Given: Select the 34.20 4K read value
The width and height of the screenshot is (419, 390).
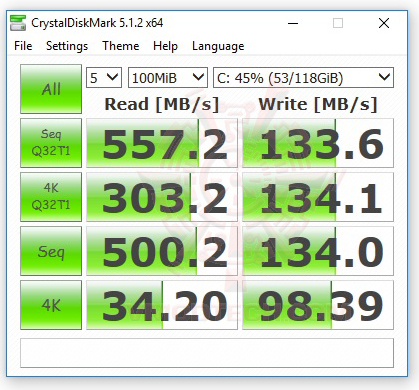Looking at the screenshot, I should (162, 305).
